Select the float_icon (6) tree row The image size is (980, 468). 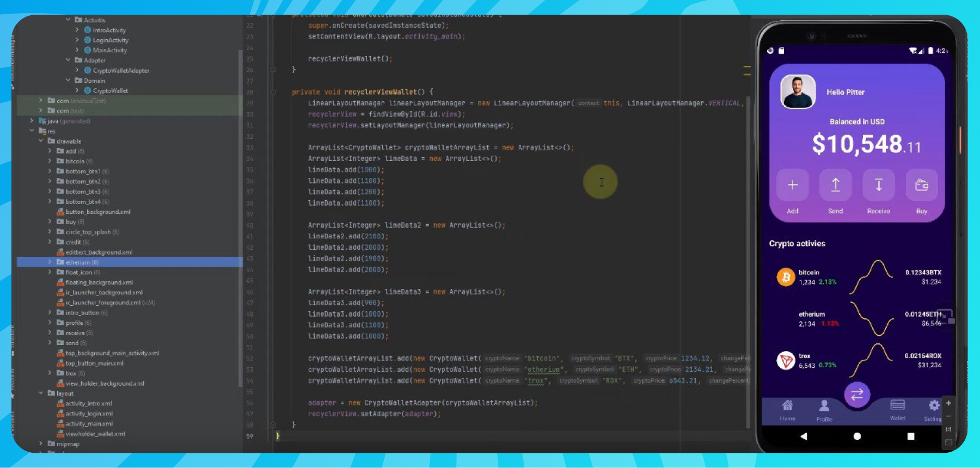[x=130, y=272]
